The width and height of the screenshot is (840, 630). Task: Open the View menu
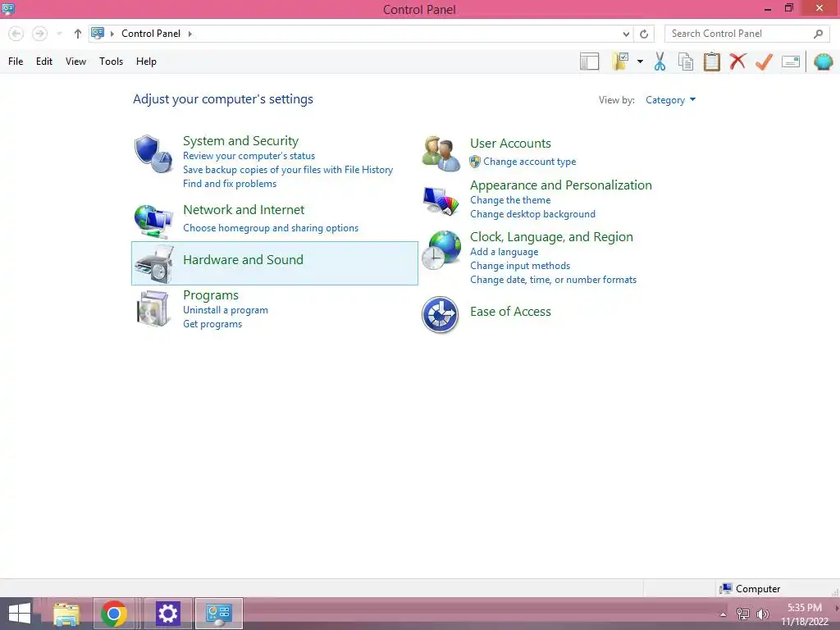tap(75, 62)
